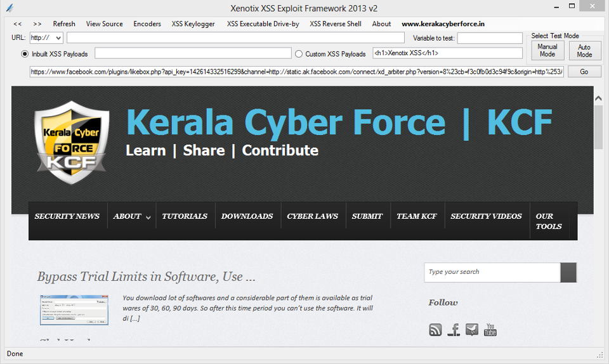The height and width of the screenshot is (364, 609).
Task: Click the facebook.com address bar field
Action: (297, 72)
